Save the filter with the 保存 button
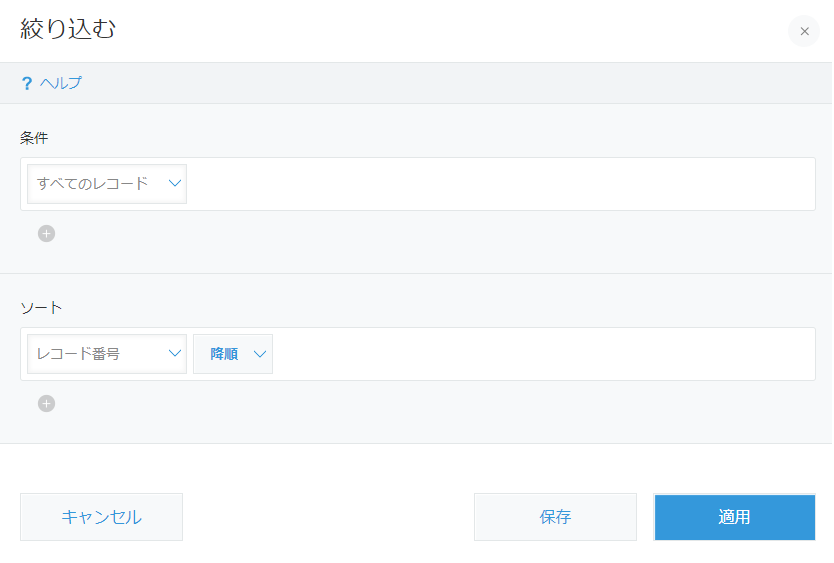Screen dimensions: 834x563 [555, 517]
